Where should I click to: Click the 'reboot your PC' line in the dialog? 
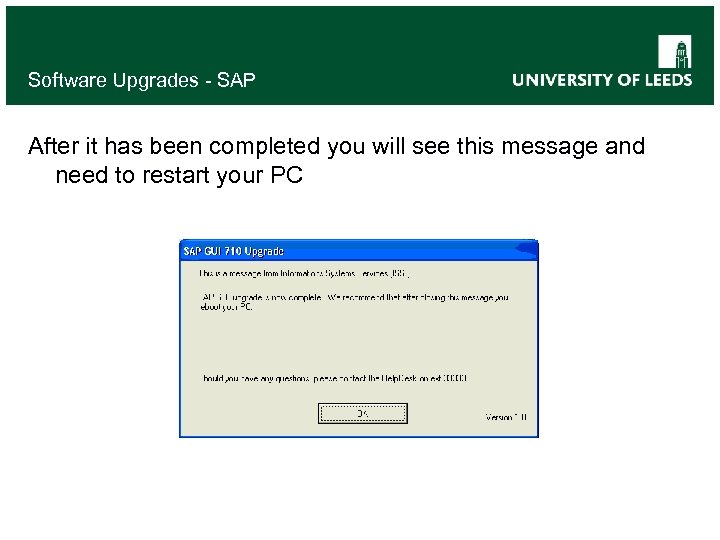point(226,307)
